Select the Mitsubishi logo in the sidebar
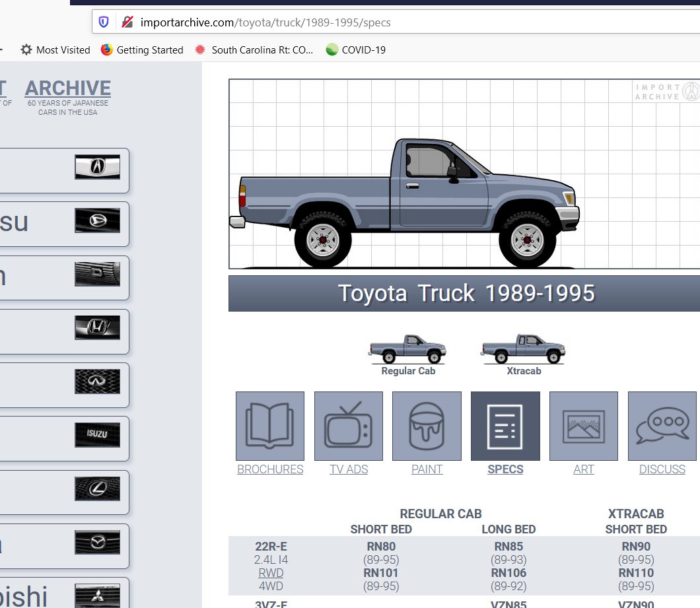The image size is (700, 608). 97,595
